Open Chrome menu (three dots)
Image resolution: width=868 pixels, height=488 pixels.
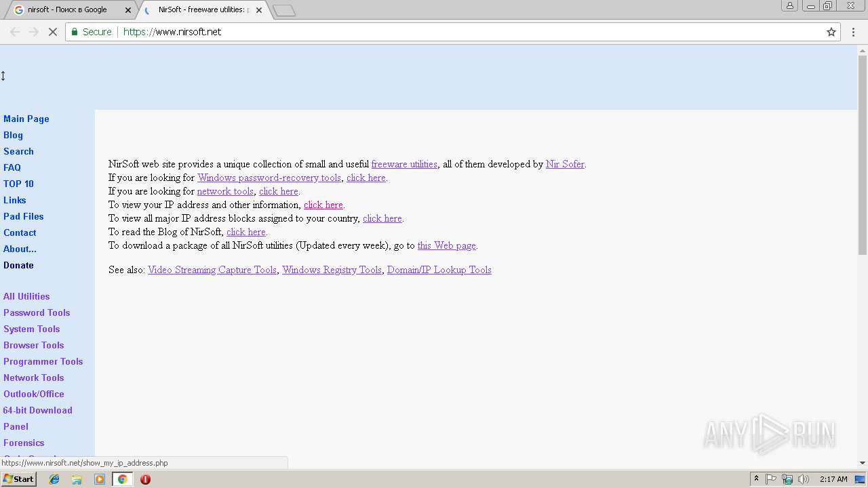852,32
